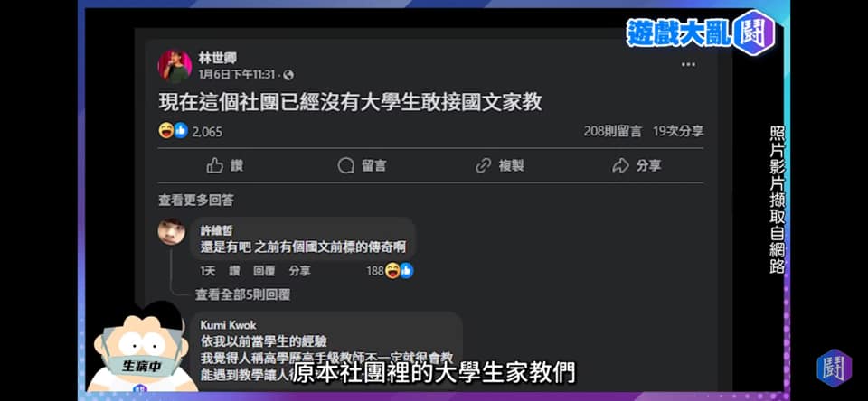Click 分享 under 許維哲's comment
The width and height of the screenshot is (868, 401).
[x=299, y=271]
